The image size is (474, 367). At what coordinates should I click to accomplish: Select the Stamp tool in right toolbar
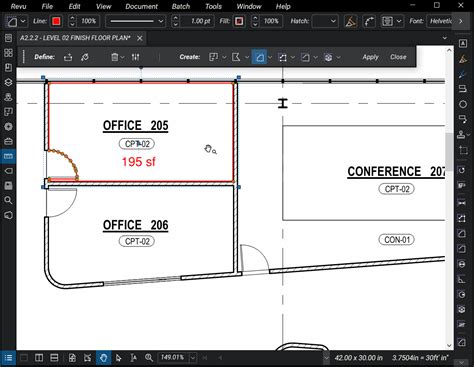[462, 134]
